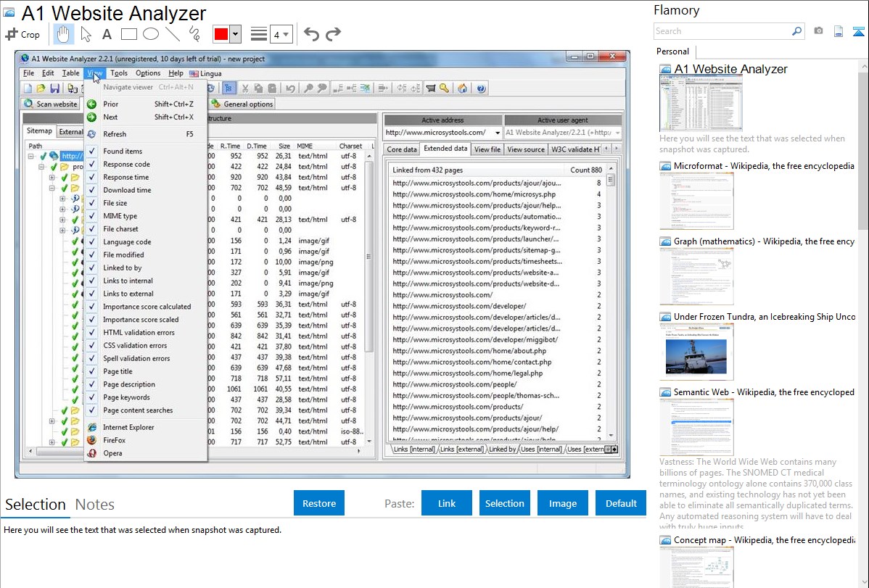
Task: Click the new project icon
Action: (28, 88)
